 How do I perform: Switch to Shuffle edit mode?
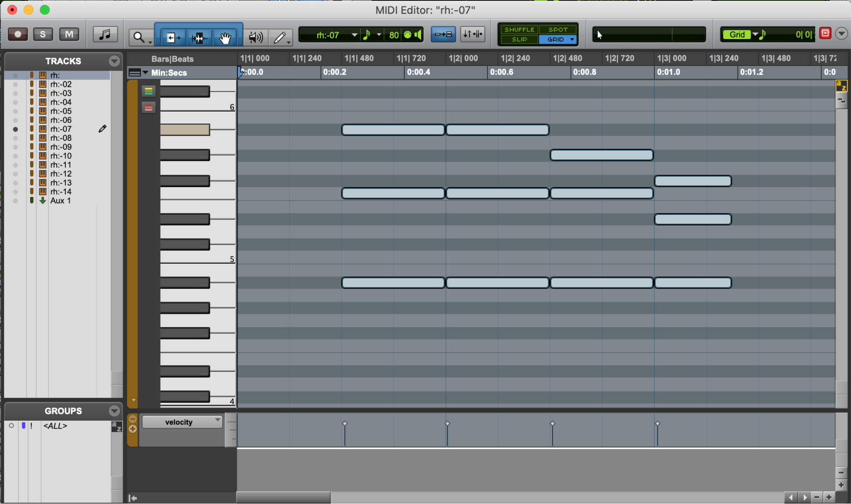coord(519,29)
